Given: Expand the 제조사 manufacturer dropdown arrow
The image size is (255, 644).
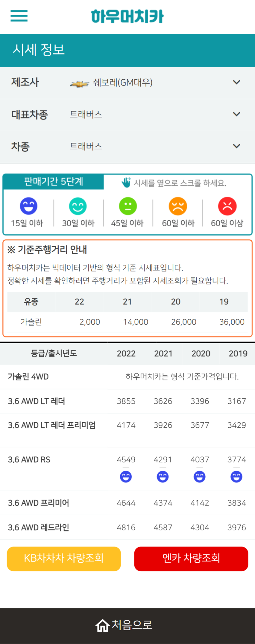Looking at the screenshot, I should [x=236, y=82].
